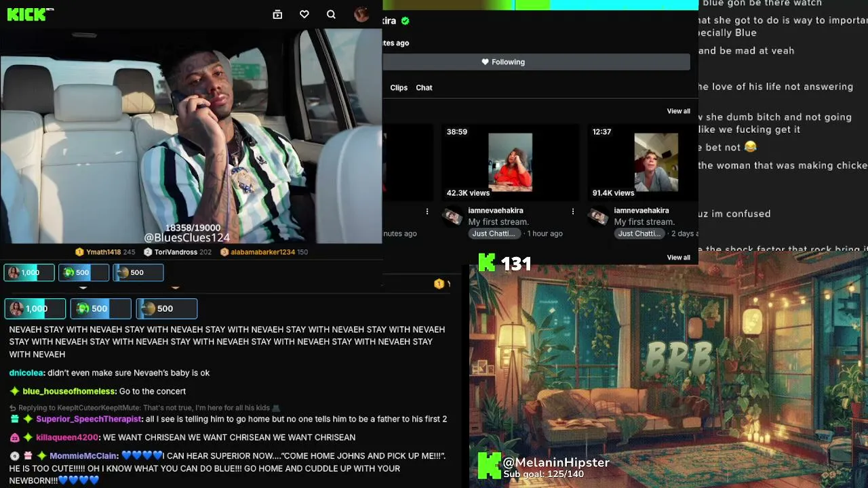The width and height of the screenshot is (868, 488).
Task: Click the silver medal icon beside ToriVandross
Action: click(x=148, y=252)
